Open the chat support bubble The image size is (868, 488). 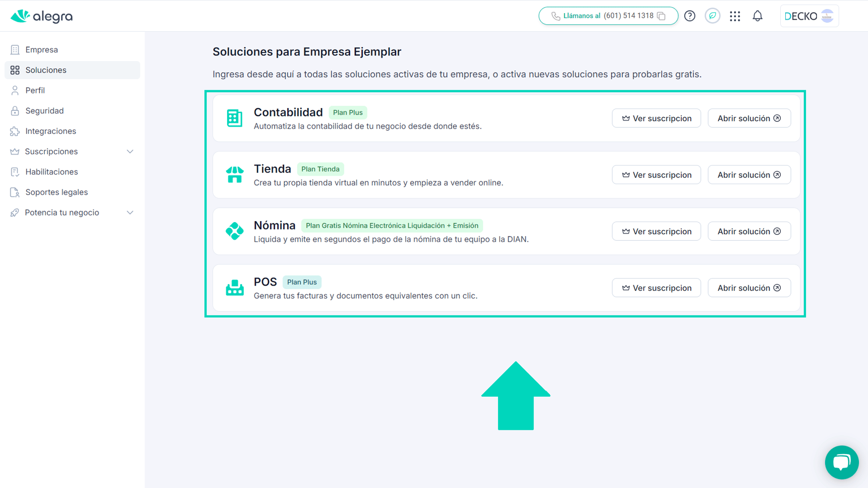coord(841,462)
